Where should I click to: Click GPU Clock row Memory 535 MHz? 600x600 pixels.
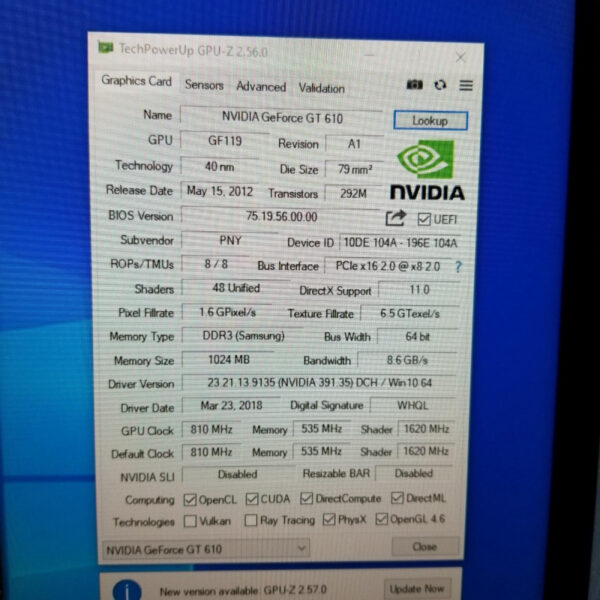321,429
